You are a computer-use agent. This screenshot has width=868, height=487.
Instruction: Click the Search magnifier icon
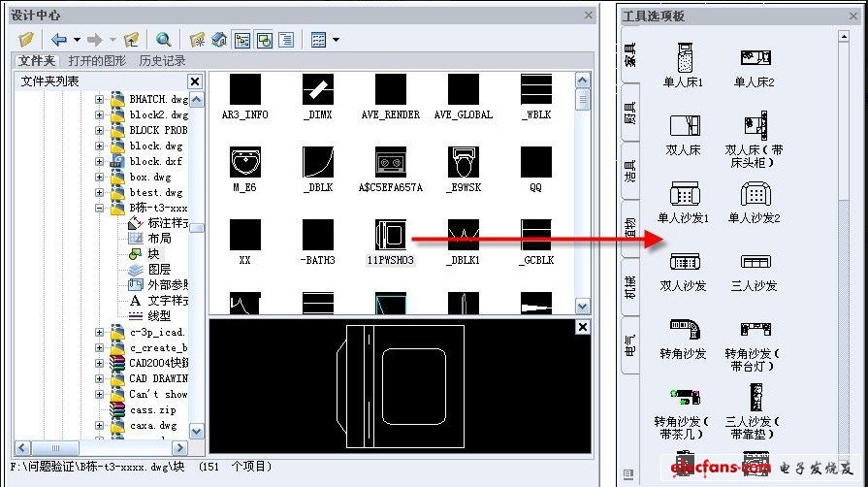click(163, 40)
